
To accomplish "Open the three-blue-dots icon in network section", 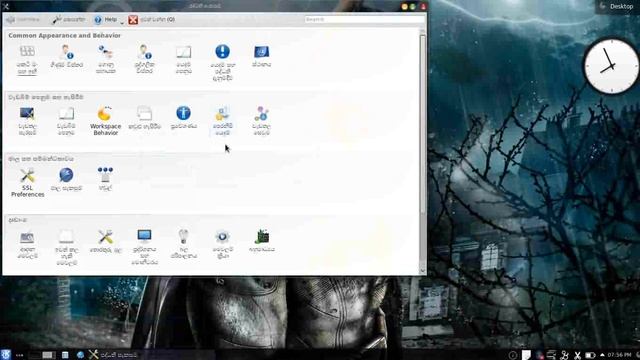I will click(105, 179).
